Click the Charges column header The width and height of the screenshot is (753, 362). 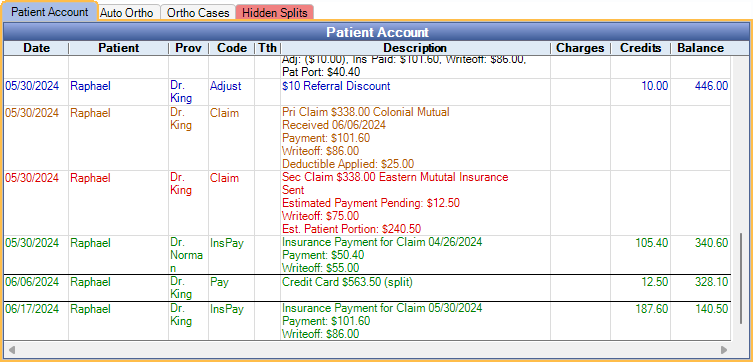click(580, 48)
